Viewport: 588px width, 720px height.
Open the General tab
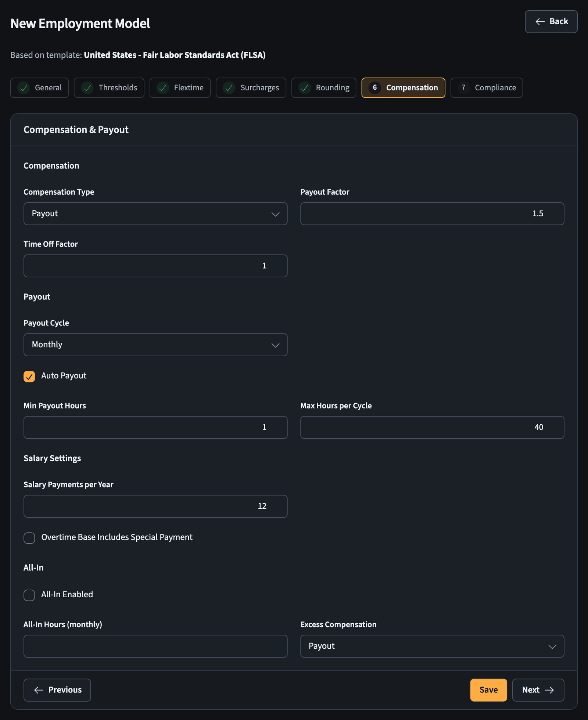pyautogui.click(x=39, y=88)
